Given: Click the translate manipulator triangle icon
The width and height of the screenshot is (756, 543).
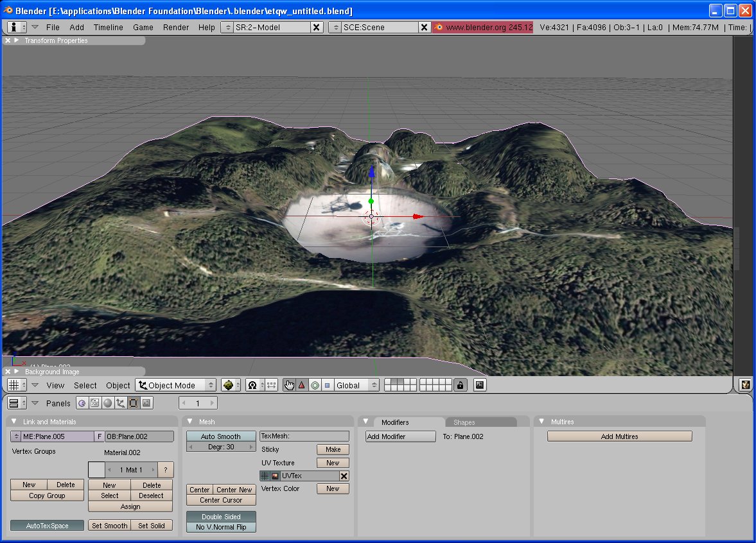Looking at the screenshot, I should coord(302,385).
